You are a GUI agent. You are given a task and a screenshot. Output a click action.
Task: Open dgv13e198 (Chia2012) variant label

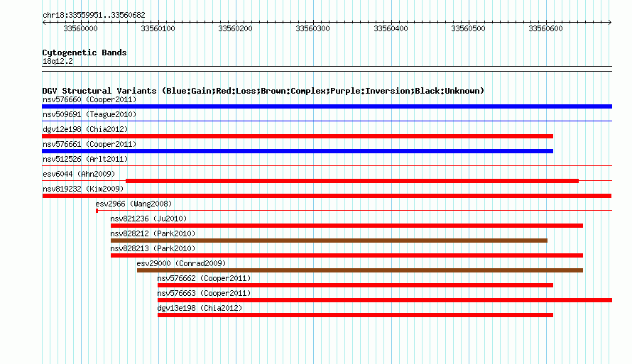200,308
